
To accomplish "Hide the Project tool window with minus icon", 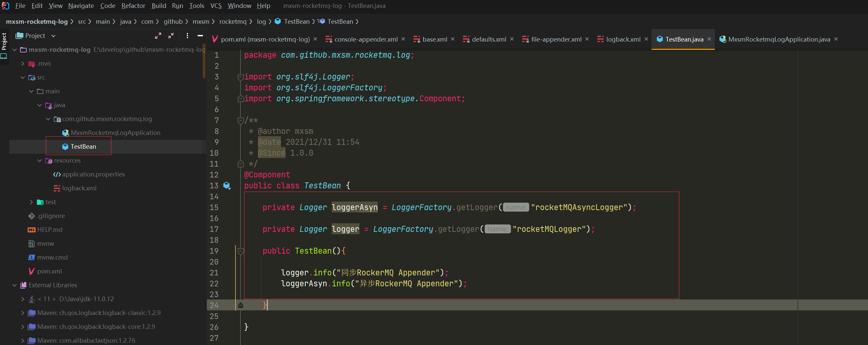I will coord(200,35).
